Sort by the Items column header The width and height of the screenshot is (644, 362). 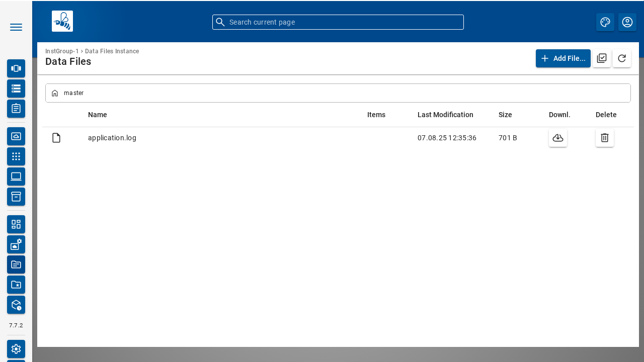[x=376, y=115]
